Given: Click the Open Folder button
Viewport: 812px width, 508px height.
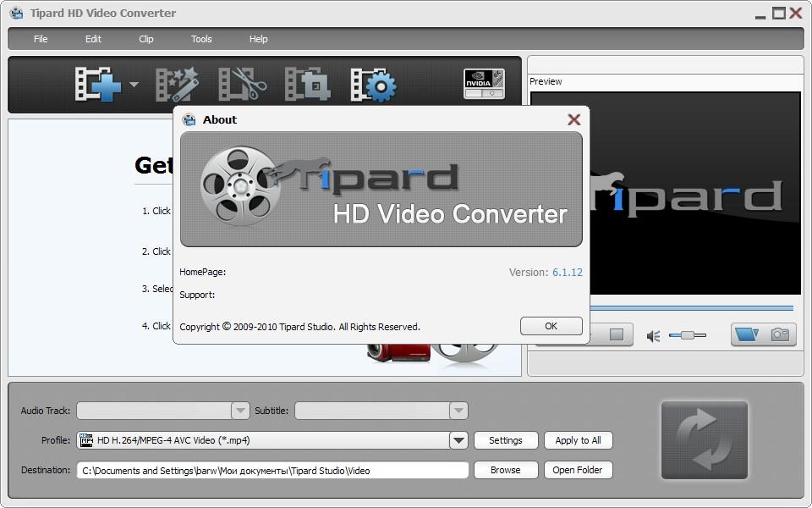Looking at the screenshot, I should 578,470.
